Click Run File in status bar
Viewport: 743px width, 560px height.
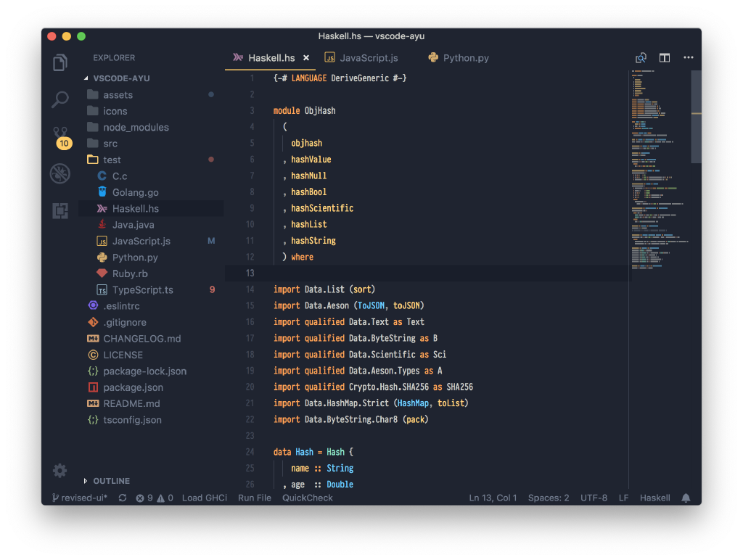click(x=255, y=498)
